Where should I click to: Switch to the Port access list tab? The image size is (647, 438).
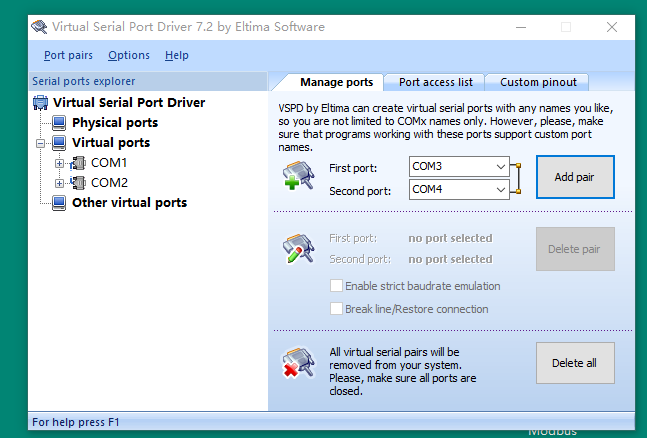[436, 82]
